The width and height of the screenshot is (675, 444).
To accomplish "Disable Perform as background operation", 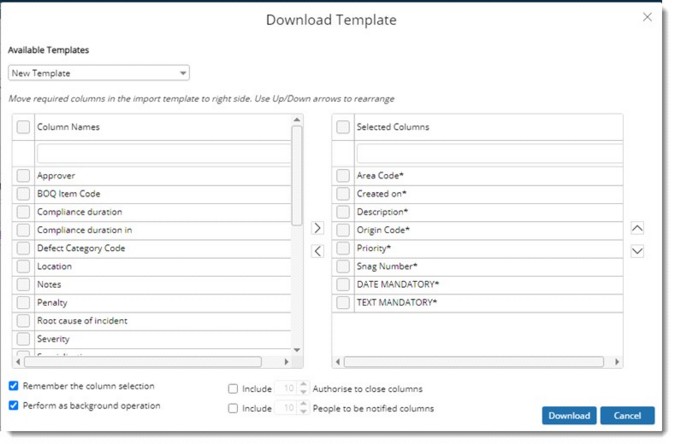I will pos(14,405).
